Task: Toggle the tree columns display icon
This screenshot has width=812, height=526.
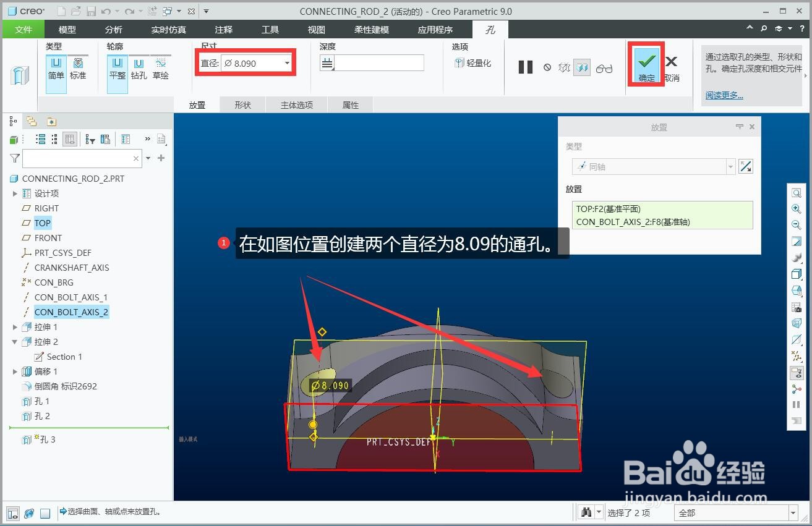Action: pyautogui.click(x=70, y=139)
